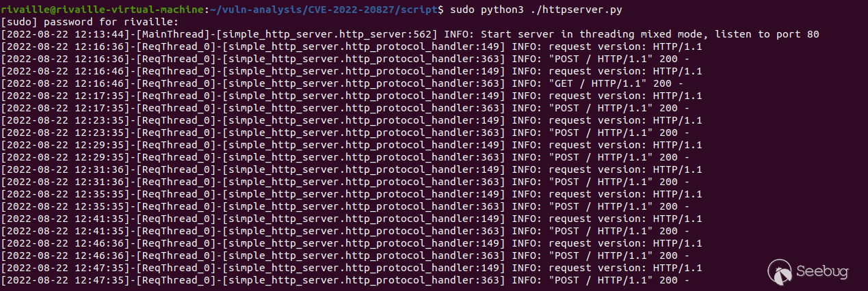
Task: Click the request version line at 12:16:46
Action: 625,71
